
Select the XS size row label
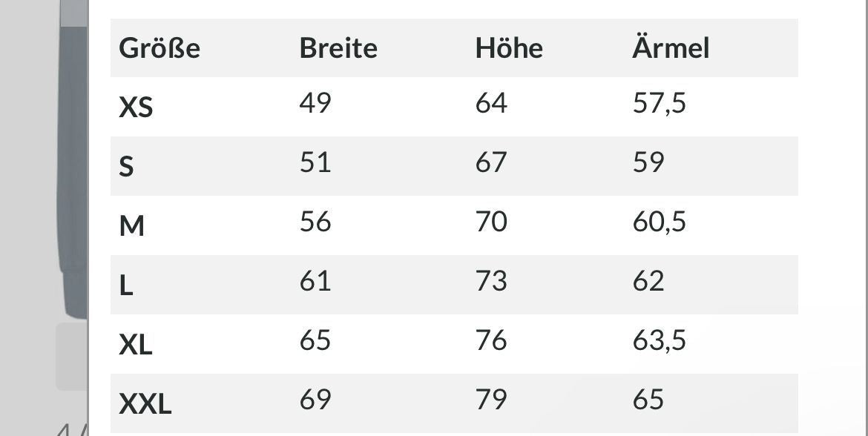[x=136, y=108]
